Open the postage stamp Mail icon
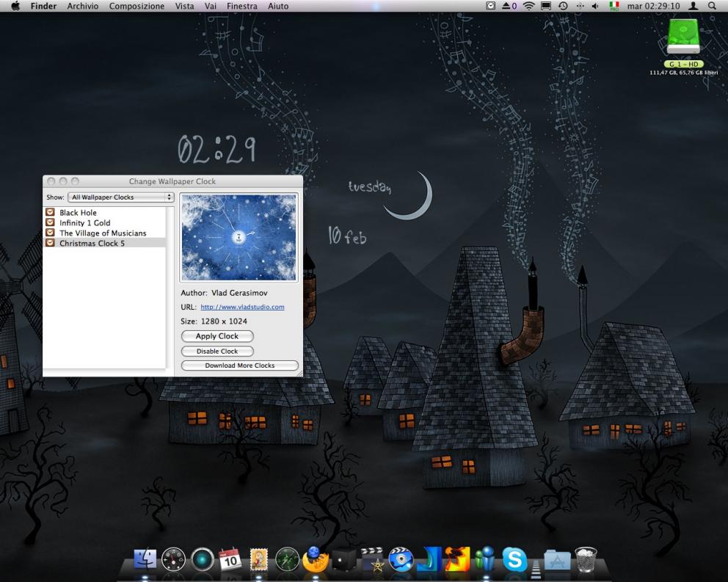The image size is (728, 582). click(x=258, y=559)
